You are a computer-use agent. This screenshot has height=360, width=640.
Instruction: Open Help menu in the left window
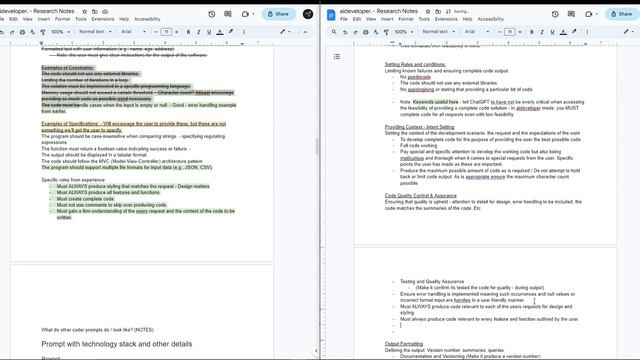click(x=124, y=19)
